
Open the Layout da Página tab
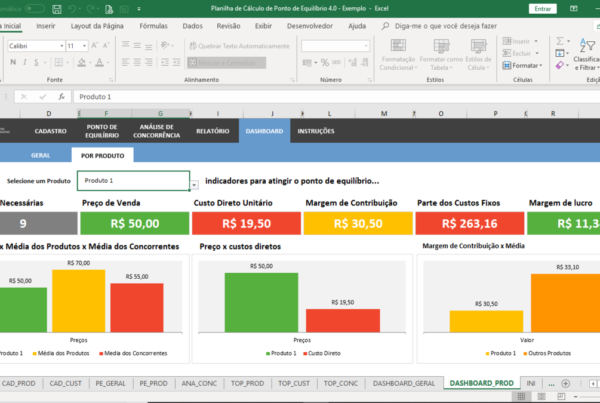[97, 26]
